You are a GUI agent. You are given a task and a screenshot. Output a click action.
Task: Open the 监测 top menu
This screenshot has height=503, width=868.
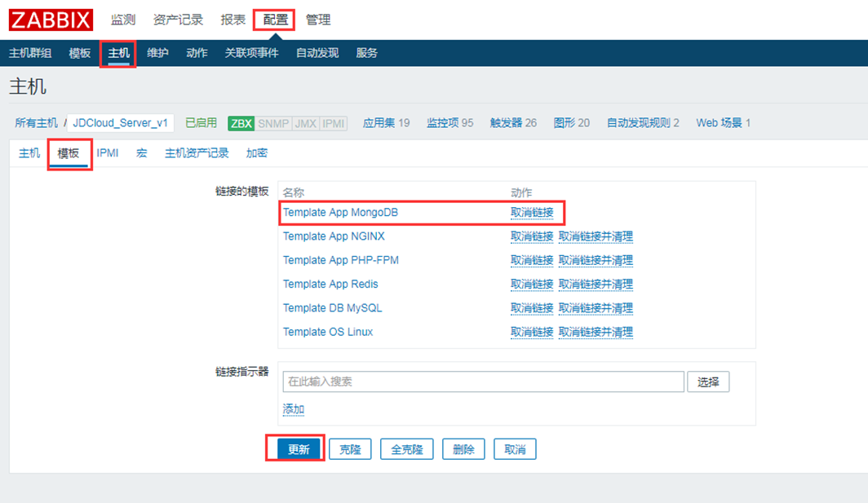coord(123,20)
